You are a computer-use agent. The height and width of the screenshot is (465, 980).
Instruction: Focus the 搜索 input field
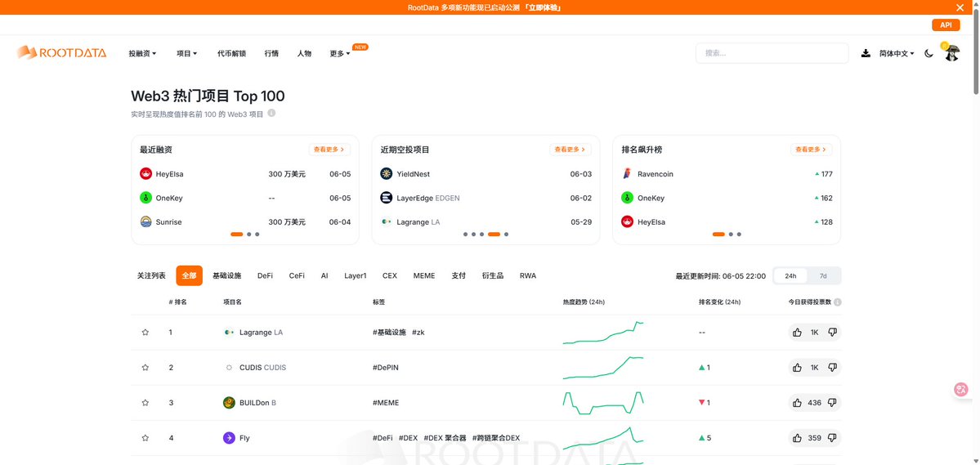point(772,53)
